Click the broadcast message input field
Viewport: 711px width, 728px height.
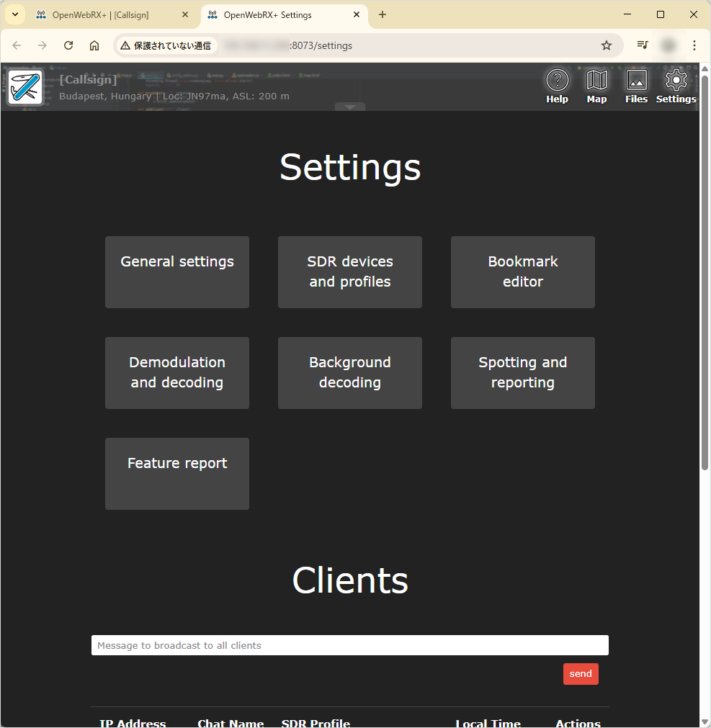[x=349, y=645]
